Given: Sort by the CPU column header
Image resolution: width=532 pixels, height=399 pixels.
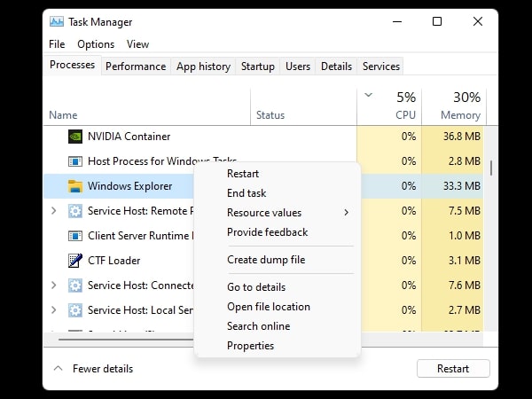Looking at the screenshot, I should coord(405,115).
